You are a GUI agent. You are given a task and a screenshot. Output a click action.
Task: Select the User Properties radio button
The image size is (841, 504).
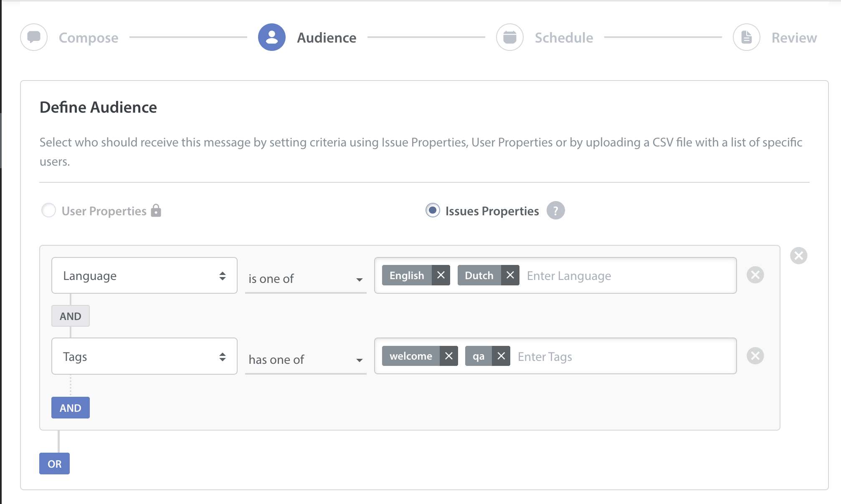49,211
